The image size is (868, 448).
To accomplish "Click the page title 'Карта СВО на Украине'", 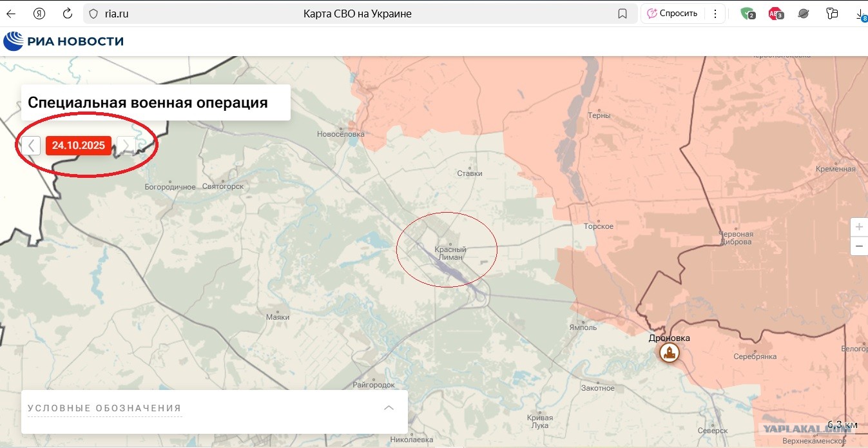I will pyautogui.click(x=357, y=14).
